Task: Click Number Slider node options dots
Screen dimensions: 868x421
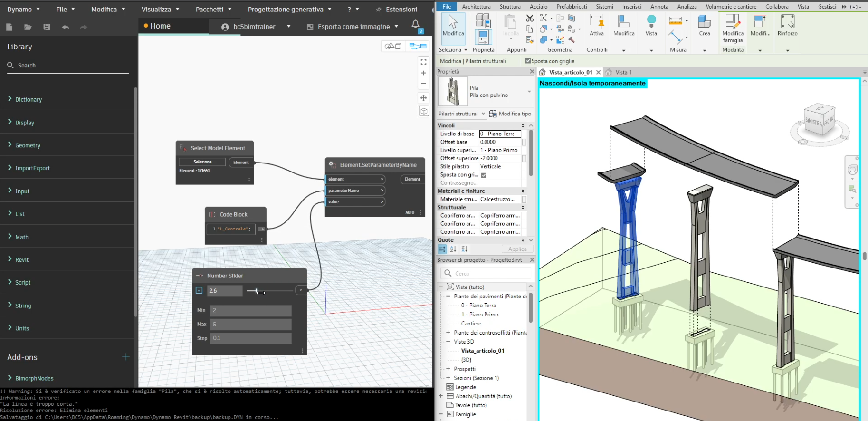Action: tap(302, 351)
